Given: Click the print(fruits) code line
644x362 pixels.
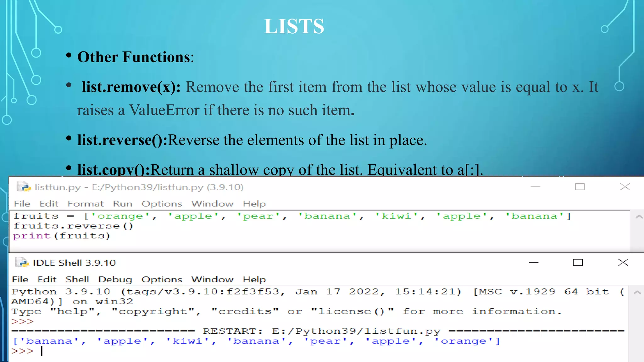Looking at the screenshot, I should (x=62, y=236).
